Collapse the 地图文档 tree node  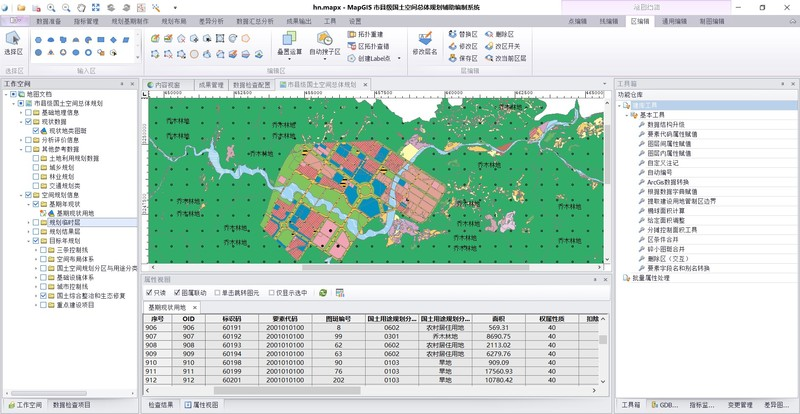6,94
